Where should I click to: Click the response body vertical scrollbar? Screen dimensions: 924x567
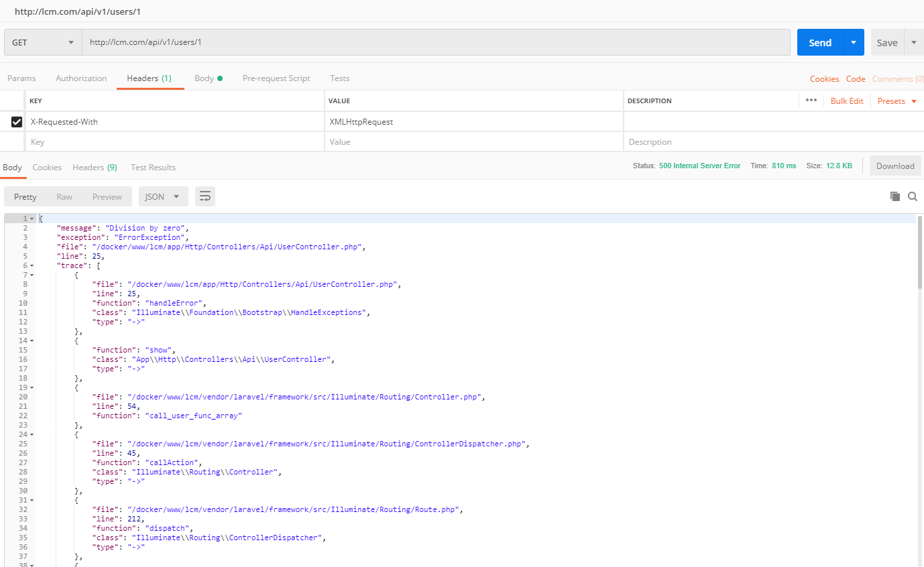coord(920,252)
